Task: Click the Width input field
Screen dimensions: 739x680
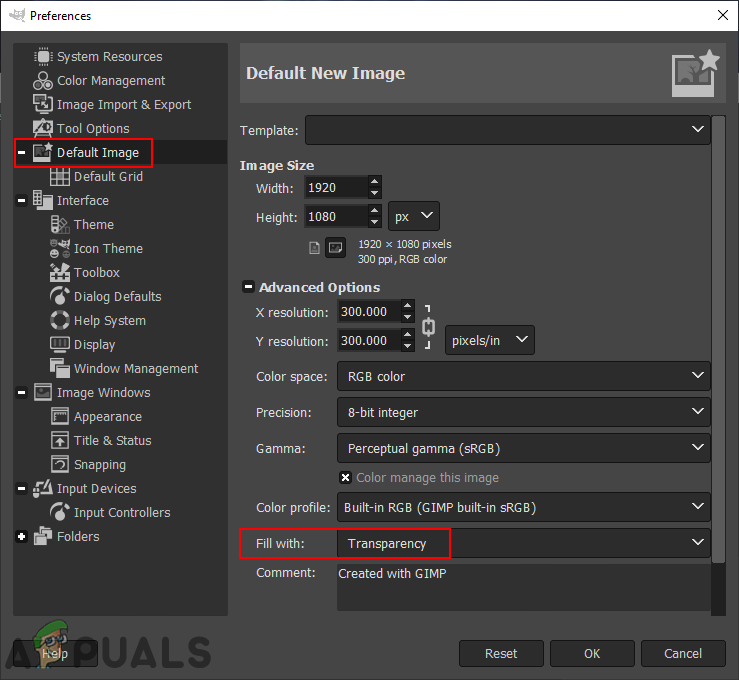Action: pos(337,188)
